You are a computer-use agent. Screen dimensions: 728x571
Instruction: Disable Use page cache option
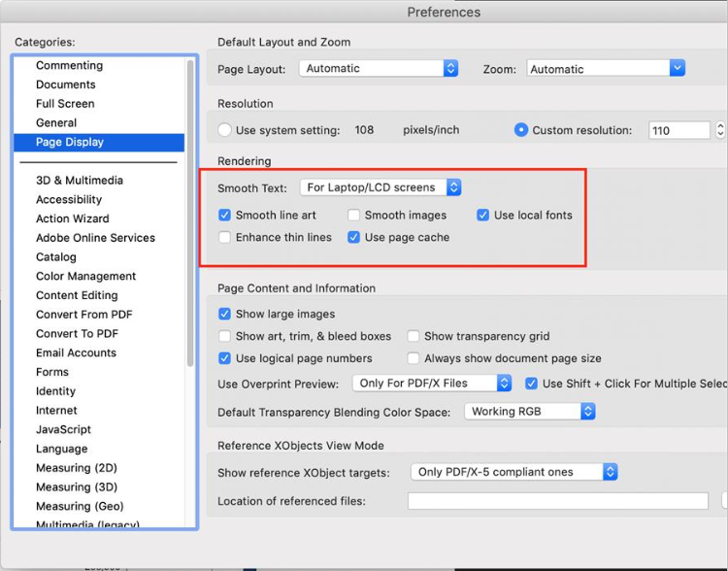pos(354,237)
